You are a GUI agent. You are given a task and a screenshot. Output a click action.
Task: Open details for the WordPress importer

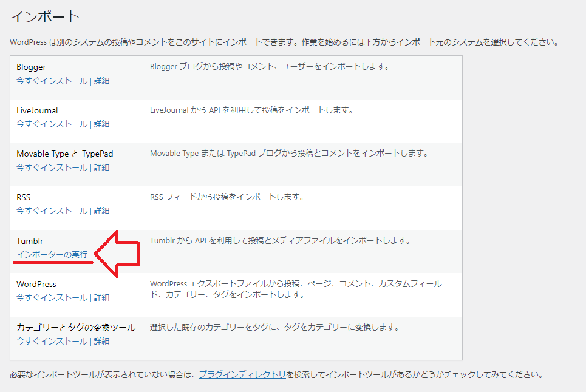tap(101, 297)
